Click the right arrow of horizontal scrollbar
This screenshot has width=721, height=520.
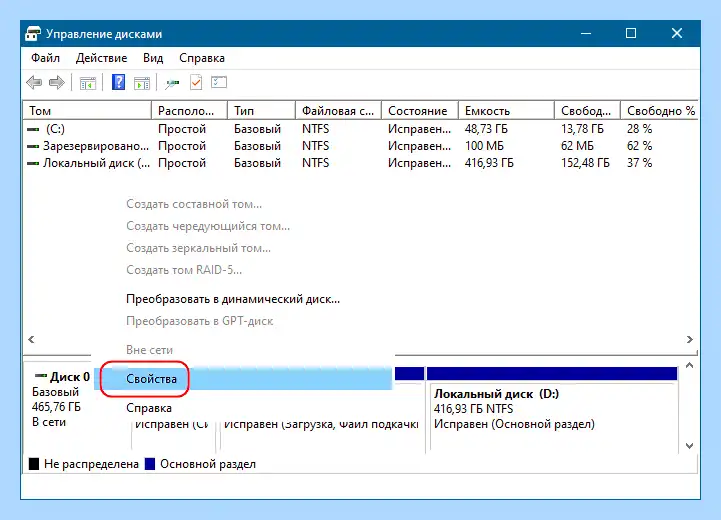pos(689,340)
